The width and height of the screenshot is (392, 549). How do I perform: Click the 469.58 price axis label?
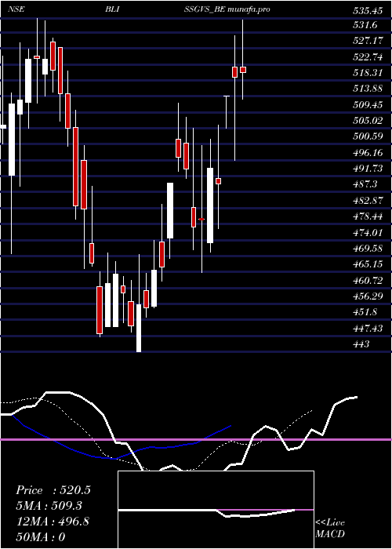(x=368, y=249)
